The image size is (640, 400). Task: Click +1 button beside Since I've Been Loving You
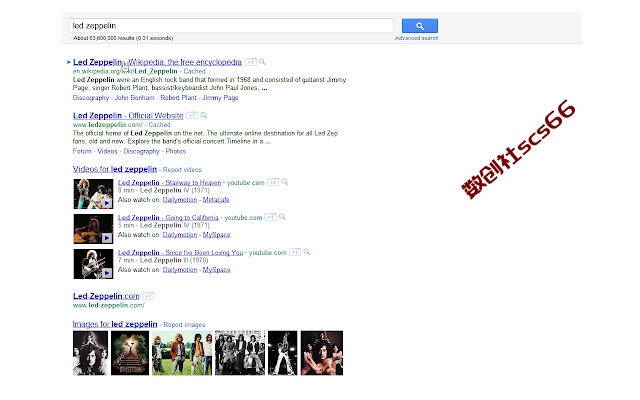tap(295, 252)
